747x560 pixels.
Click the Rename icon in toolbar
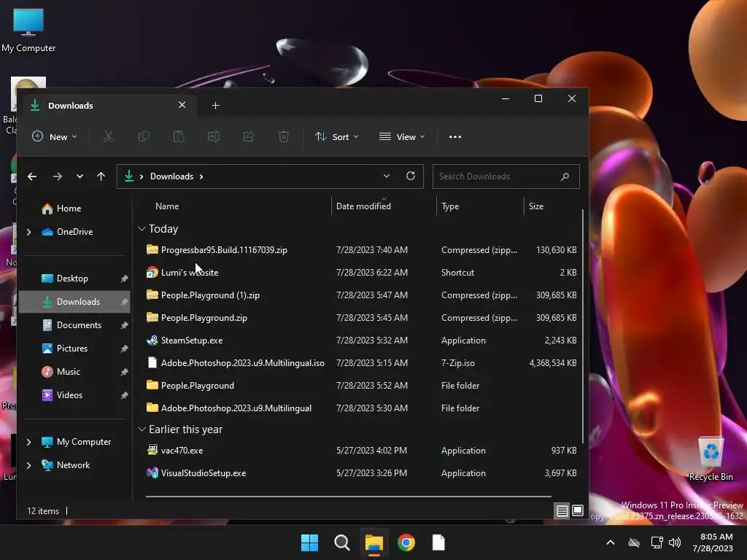click(x=214, y=136)
